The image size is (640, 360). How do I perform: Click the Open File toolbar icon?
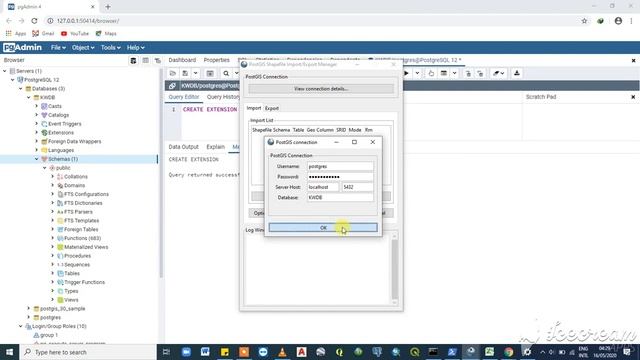coord(173,73)
